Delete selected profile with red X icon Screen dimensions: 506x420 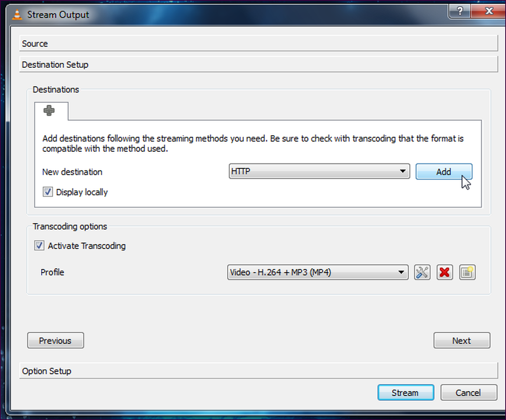[445, 272]
